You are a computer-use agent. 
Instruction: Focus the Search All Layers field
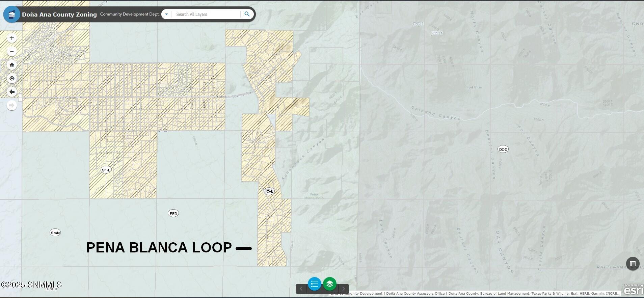click(206, 14)
